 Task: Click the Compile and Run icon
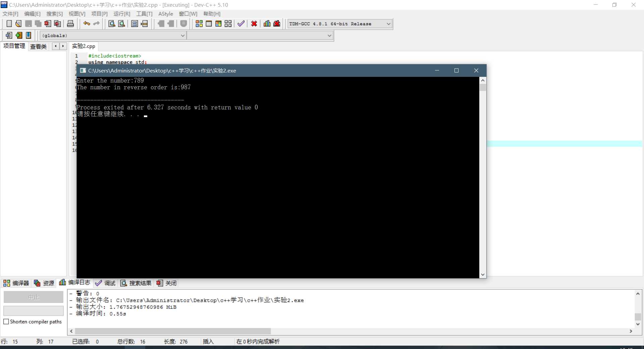(218, 23)
